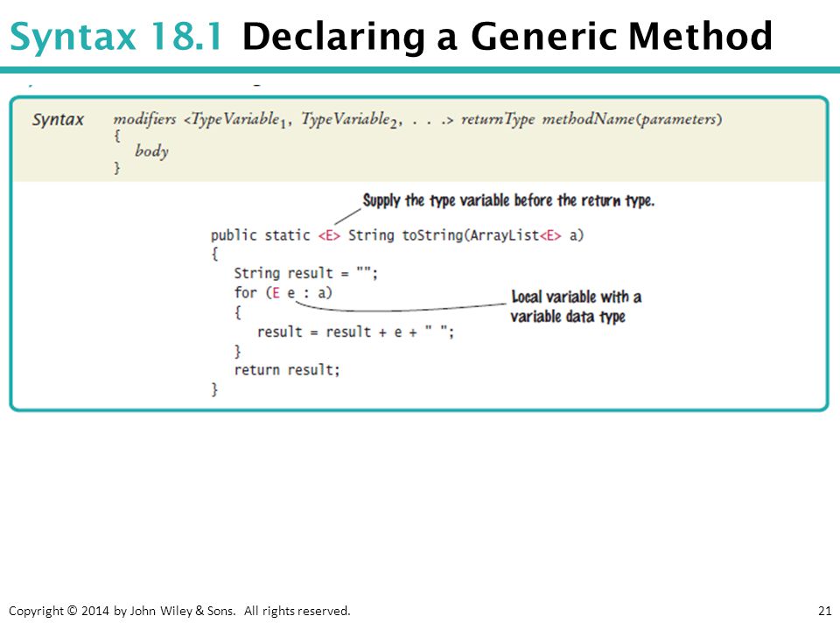Click the 'Syntax 18.1' title text
The width and height of the screenshot is (840, 630).
pos(115,37)
